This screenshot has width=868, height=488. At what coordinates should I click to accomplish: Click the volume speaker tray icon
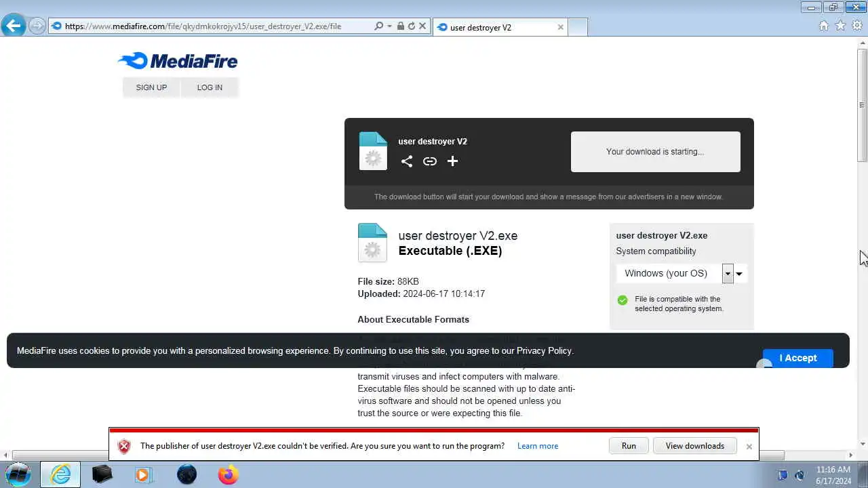click(x=800, y=475)
